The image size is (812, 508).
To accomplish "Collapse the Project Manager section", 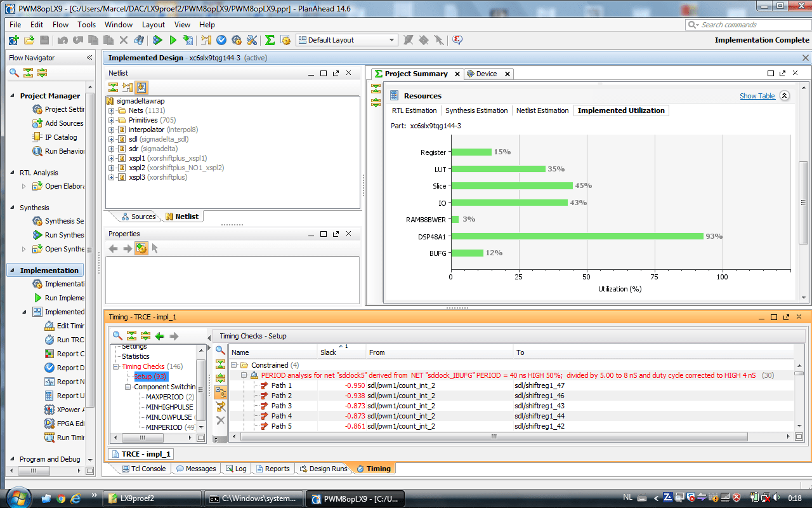I will pos(13,96).
